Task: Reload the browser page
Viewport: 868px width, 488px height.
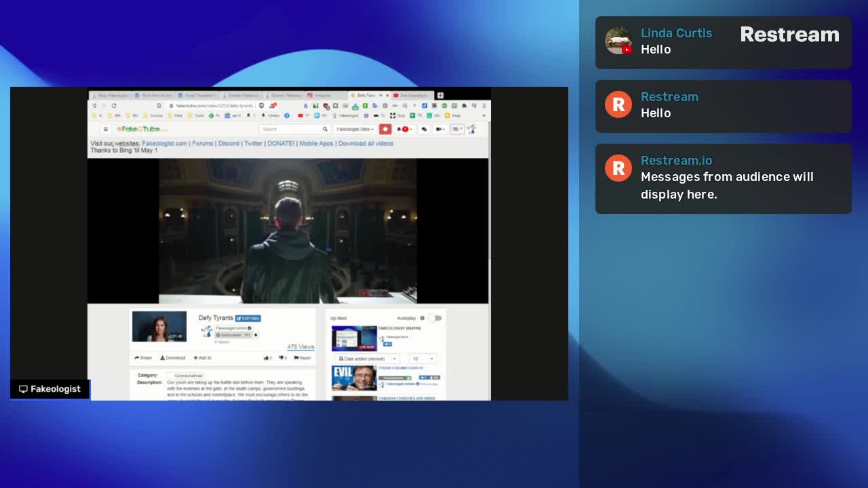Action: [114, 106]
